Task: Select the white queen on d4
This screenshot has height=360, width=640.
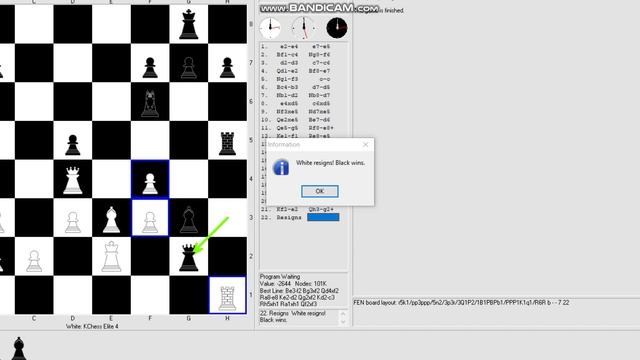Action: 73,180
